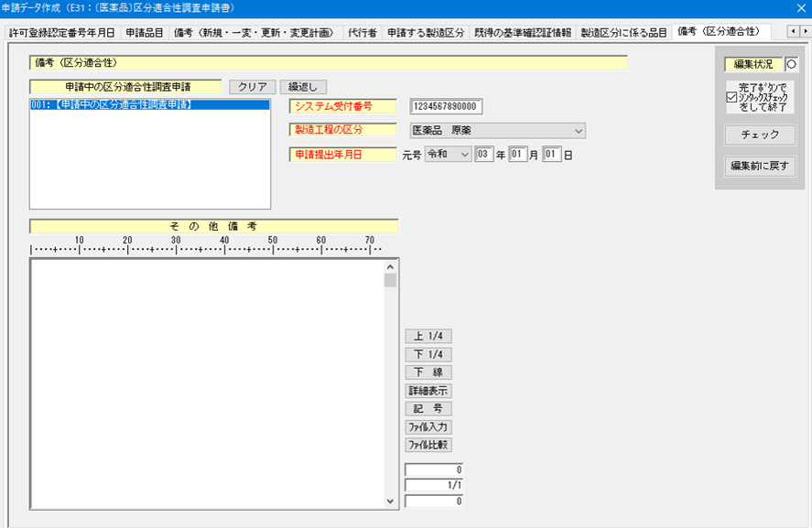Image resolution: width=812 pixels, height=528 pixels.
Task: Click the 記号 button
Action: (x=428, y=409)
